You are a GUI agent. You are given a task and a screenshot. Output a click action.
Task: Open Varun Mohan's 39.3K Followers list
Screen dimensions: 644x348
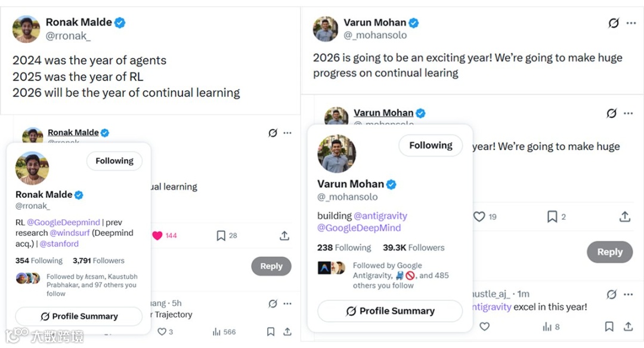click(413, 248)
